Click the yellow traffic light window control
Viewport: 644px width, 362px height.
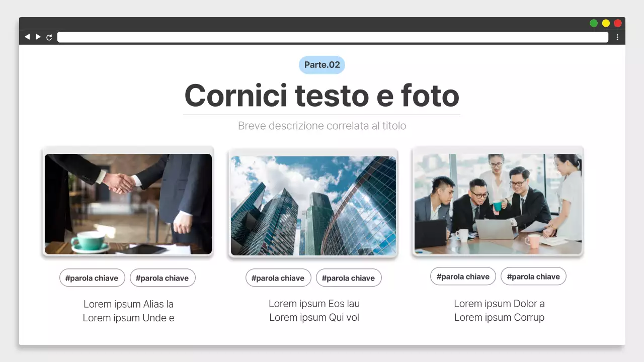pyautogui.click(x=606, y=23)
